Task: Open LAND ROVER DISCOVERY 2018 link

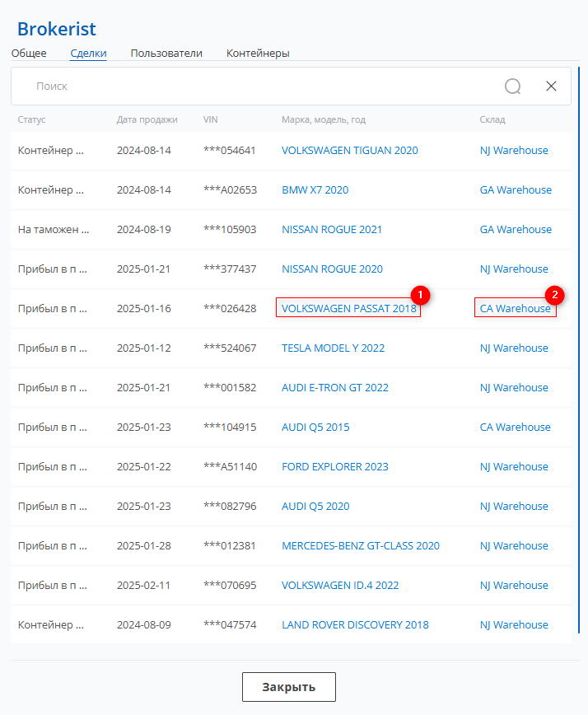Action: tap(355, 624)
